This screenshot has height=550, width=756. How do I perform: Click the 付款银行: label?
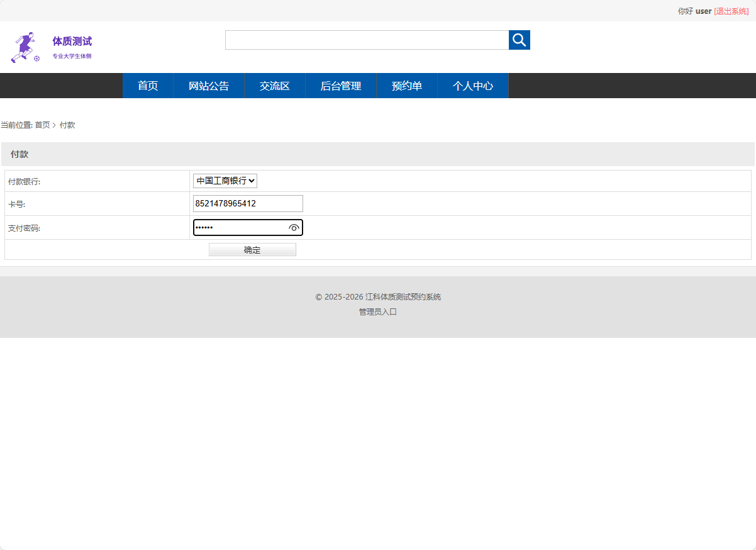tap(24, 182)
